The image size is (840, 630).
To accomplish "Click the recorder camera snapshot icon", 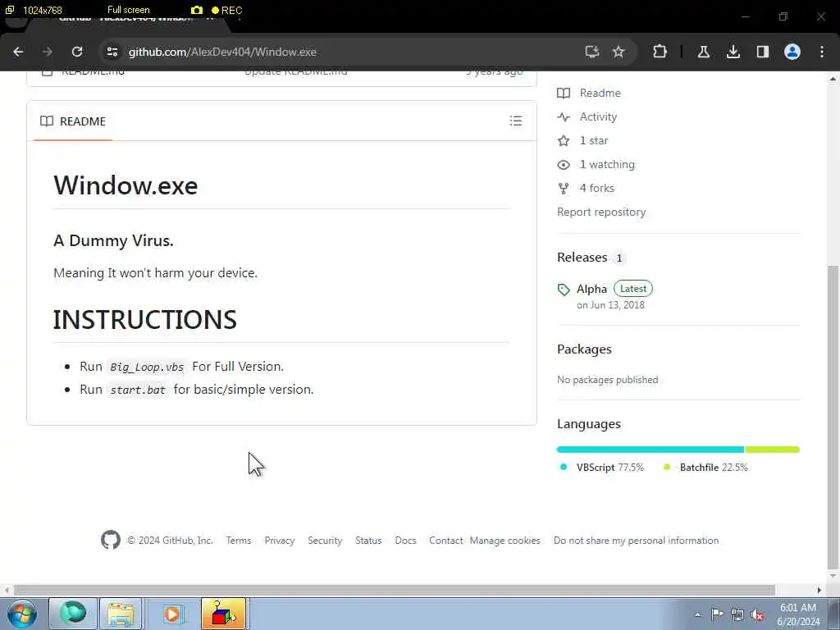I will coord(197,10).
